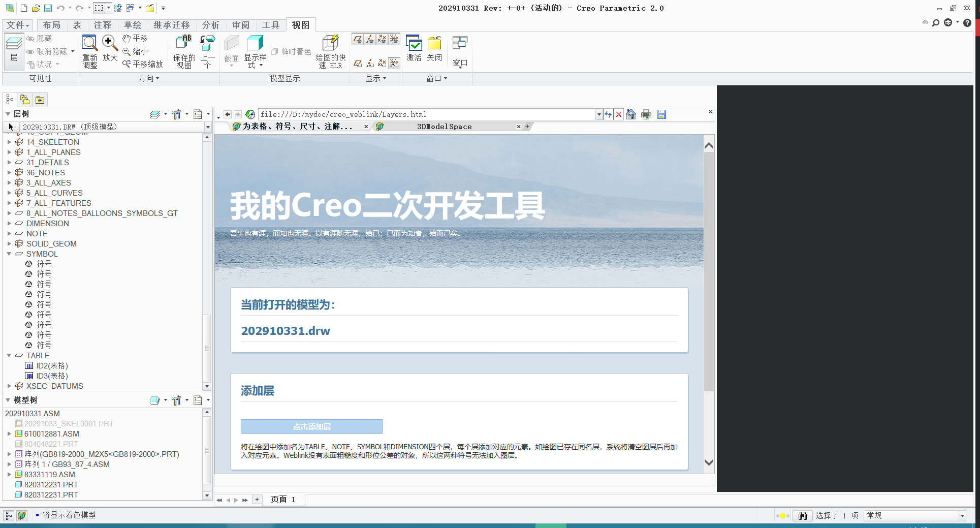Toggle browser display icon in status bar
980x528 pixels.
click(21, 515)
